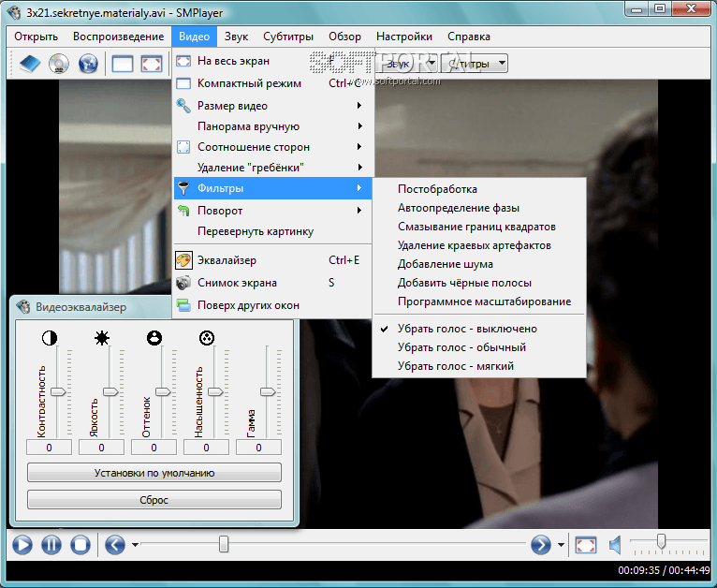Screen dimensions: 717x588
Task: Click the open file book icon in toolbar
Action: (30, 64)
